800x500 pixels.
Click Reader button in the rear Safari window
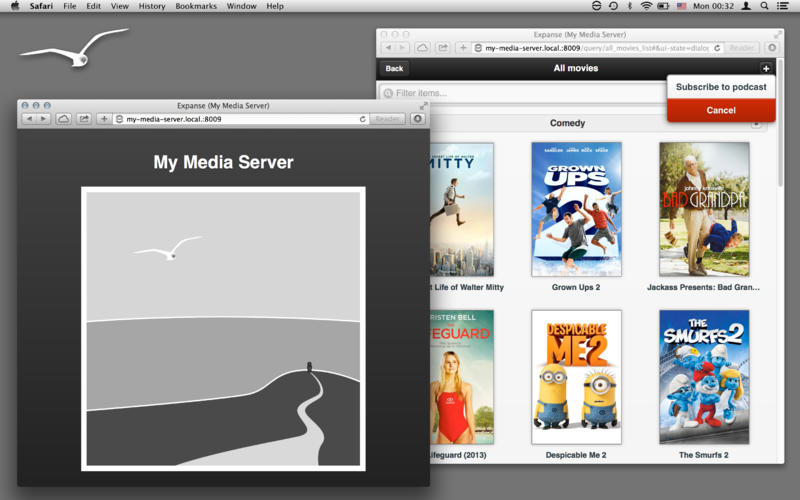(x=742, y=48)
